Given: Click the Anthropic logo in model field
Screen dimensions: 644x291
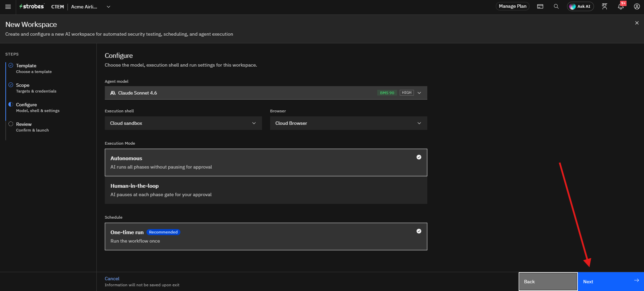Looking at the screenshot, I should click(113, 93).
